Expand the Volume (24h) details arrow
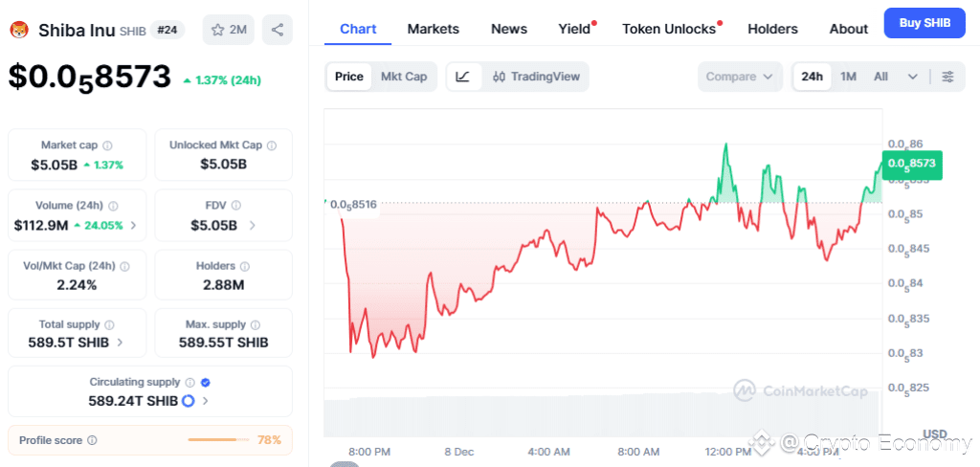Screen dimensions: 980x467 click(x=133, y=226)
